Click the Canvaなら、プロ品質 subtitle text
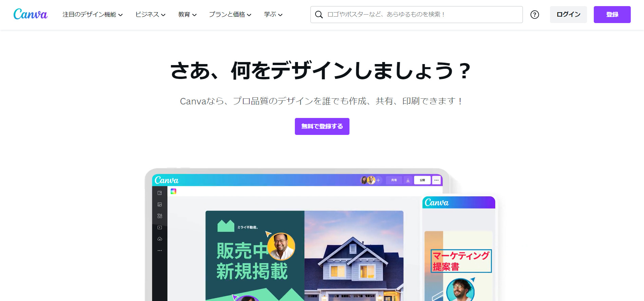The height and width of the screenshot is (301, 644). (321, 101)
